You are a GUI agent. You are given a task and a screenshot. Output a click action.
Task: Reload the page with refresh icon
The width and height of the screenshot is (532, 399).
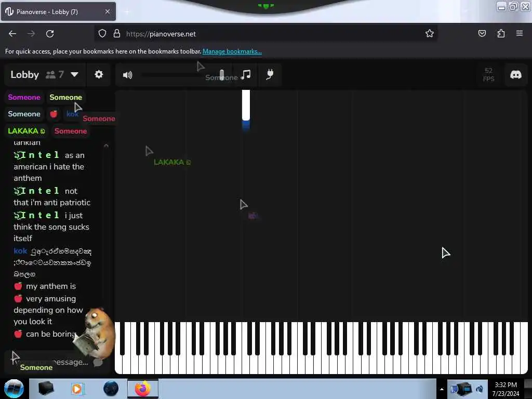coord(50,34)
